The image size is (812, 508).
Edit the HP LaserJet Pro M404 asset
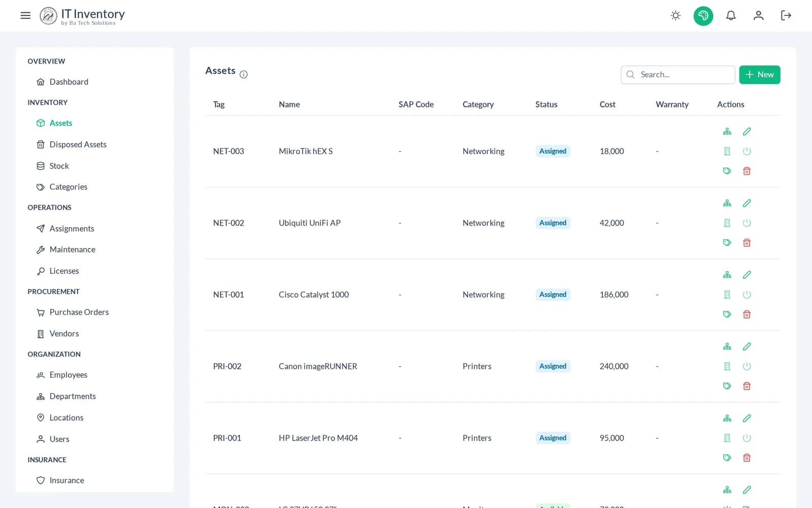747,418
